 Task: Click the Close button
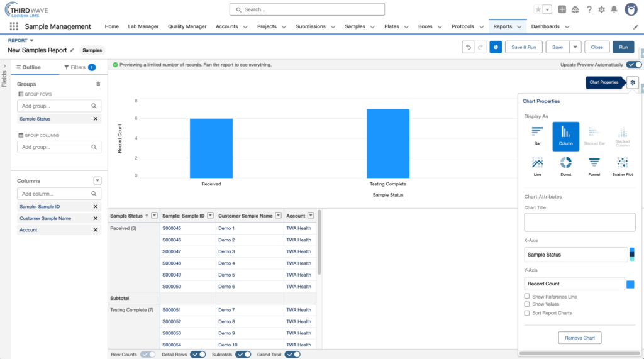click(x=597, y=47)
